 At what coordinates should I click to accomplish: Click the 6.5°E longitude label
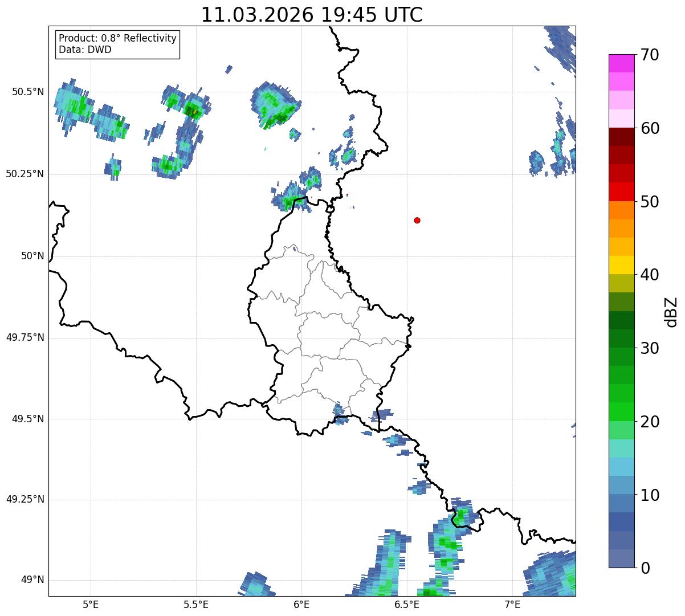(407, 605)
